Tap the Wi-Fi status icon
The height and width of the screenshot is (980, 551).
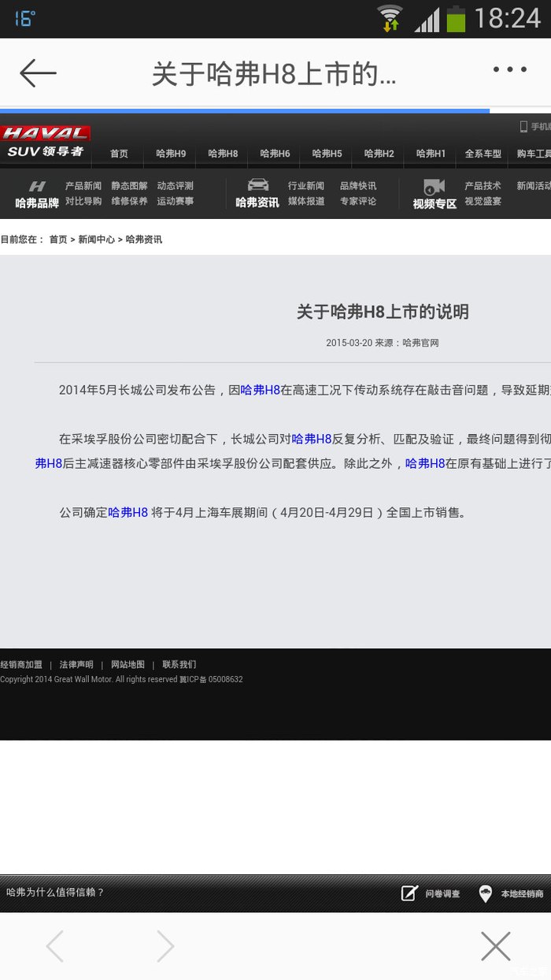(390, 18)
